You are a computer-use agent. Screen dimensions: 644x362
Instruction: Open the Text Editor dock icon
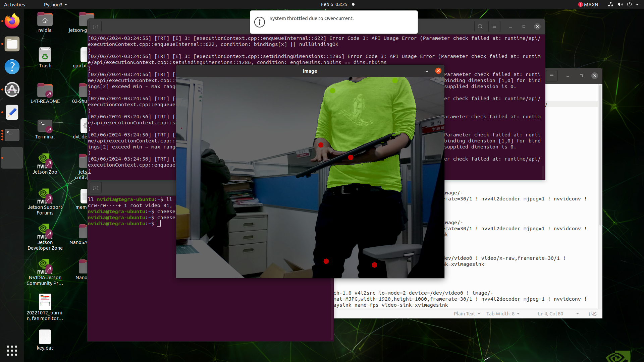[12, 112]
